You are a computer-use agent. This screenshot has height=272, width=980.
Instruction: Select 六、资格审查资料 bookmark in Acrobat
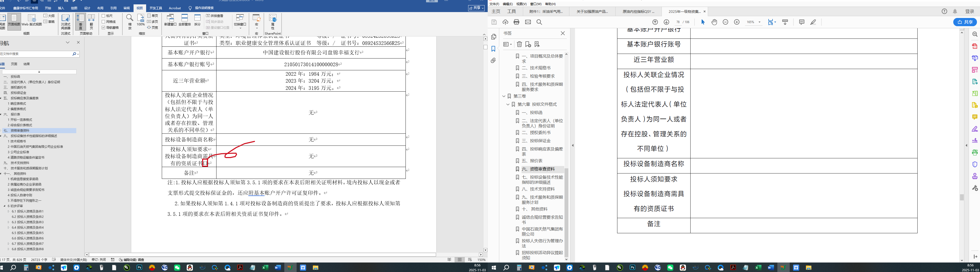[x=538, y=169]
